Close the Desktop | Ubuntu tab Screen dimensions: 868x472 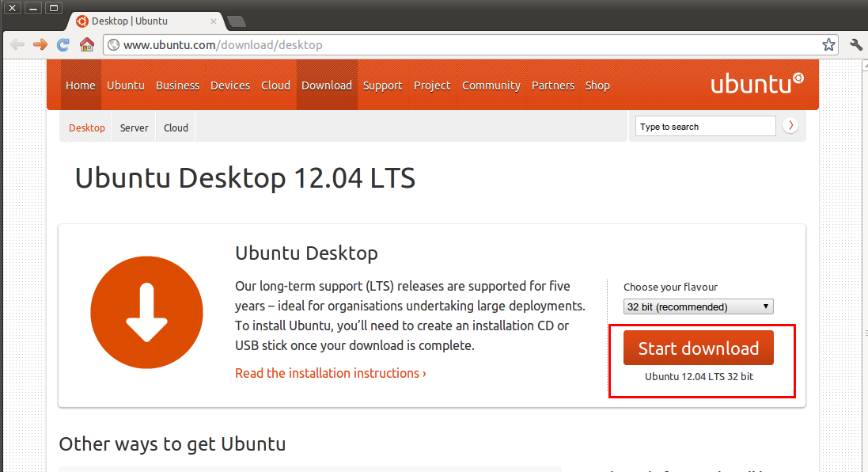click(214, 21)
